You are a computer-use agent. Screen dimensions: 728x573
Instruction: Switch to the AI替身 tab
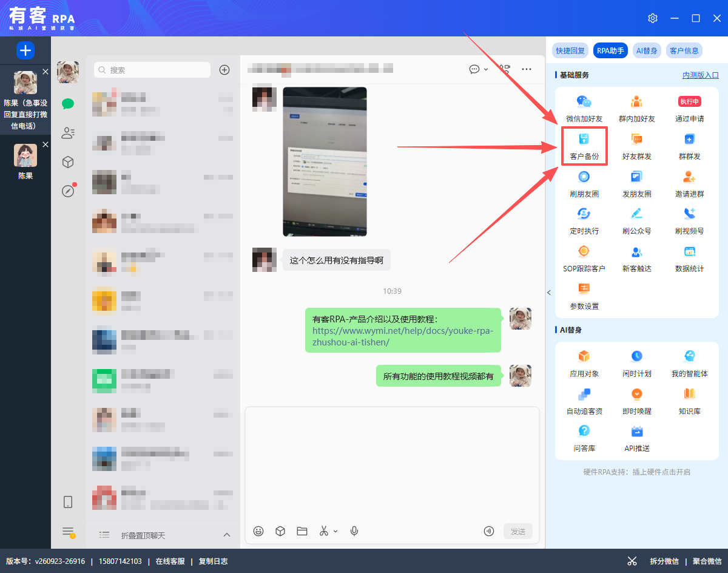click(x=646, y=50)
